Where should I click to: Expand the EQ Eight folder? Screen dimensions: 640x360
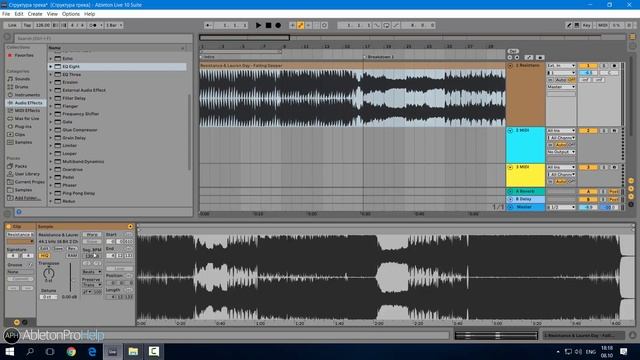click(x=51, y=66)
